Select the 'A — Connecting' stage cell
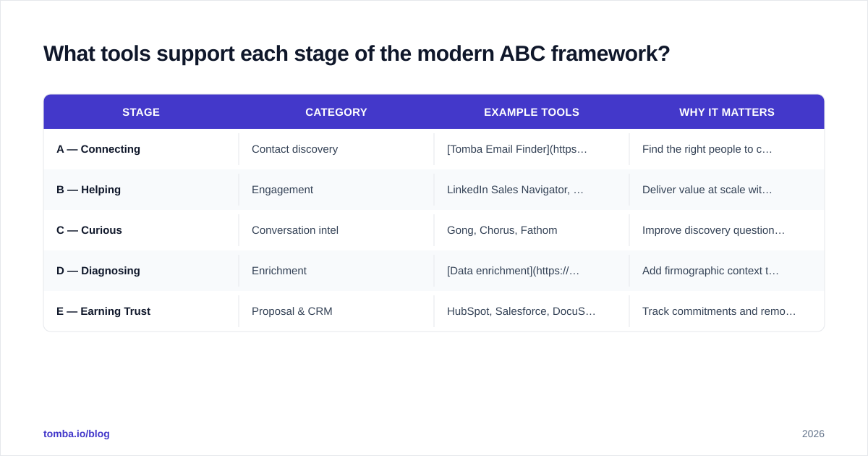This screenshot has width=868, height=456. tap(141, 149)
